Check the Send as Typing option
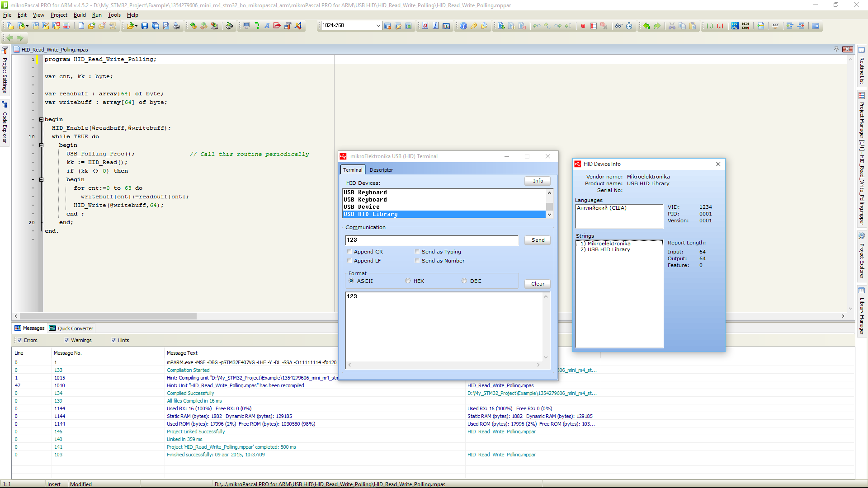The height and width of the screenshot is (488, 868). coord(417,252)
